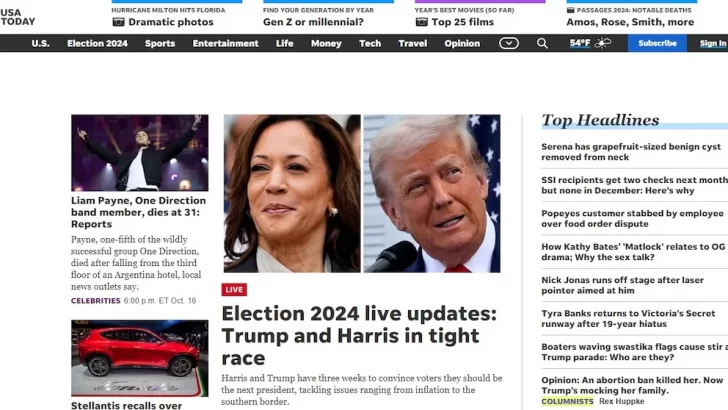Click the camera icon beside Dramatic photos
Viewport: 728px width, 410px height.
(x=118, y=22)
